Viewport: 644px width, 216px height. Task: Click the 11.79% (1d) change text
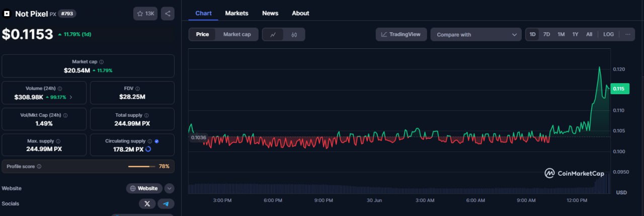tap(77, 34)
